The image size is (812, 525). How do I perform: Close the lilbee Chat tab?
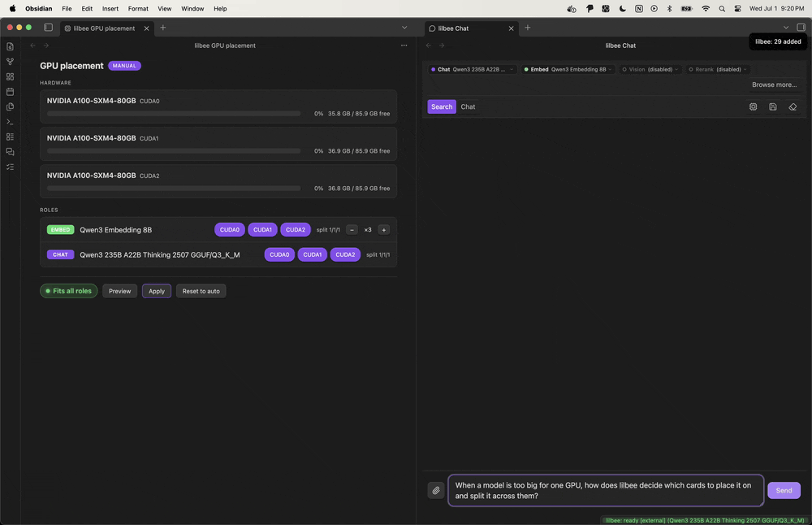(x=511, y=28)
